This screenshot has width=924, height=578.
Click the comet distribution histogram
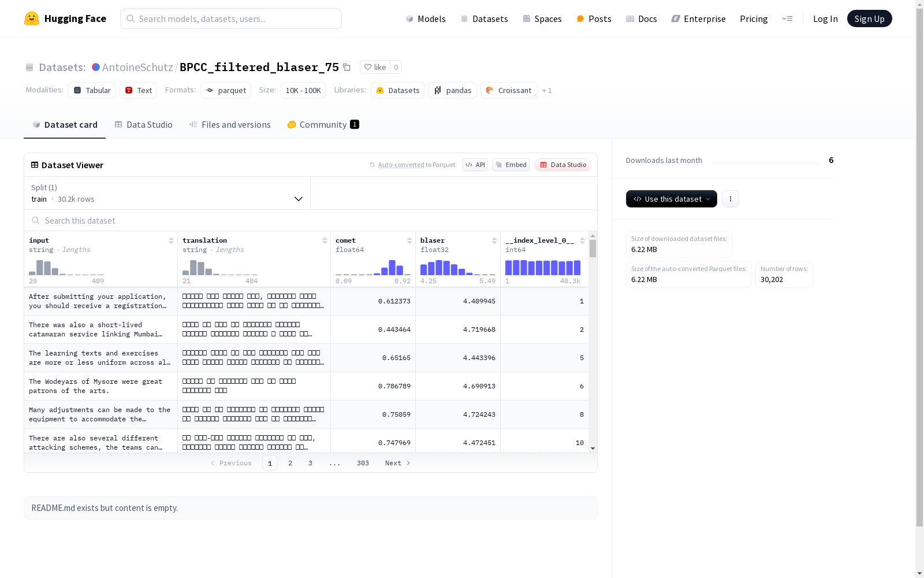(373, 268)
